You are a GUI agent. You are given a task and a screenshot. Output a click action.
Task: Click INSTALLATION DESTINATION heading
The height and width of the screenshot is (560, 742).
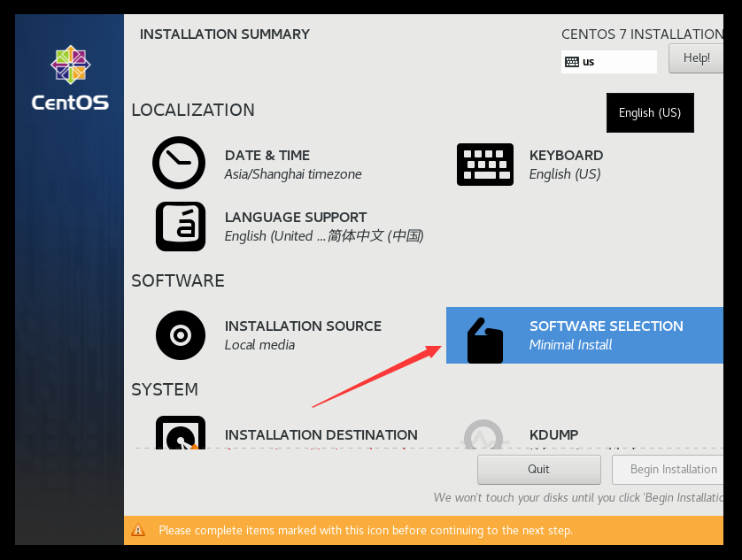point(321,434)
